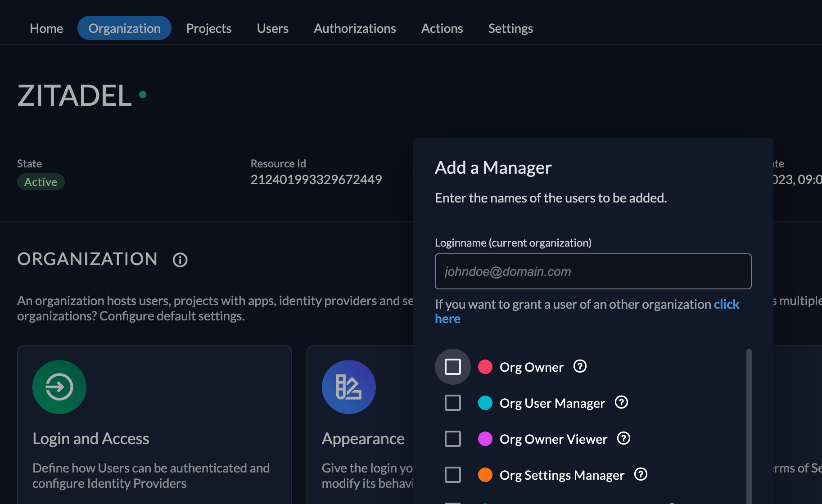The width and height of the screenshot is (822, 504).
Task: Click the Appearance palette icon
Action: [x=349, y=387]
